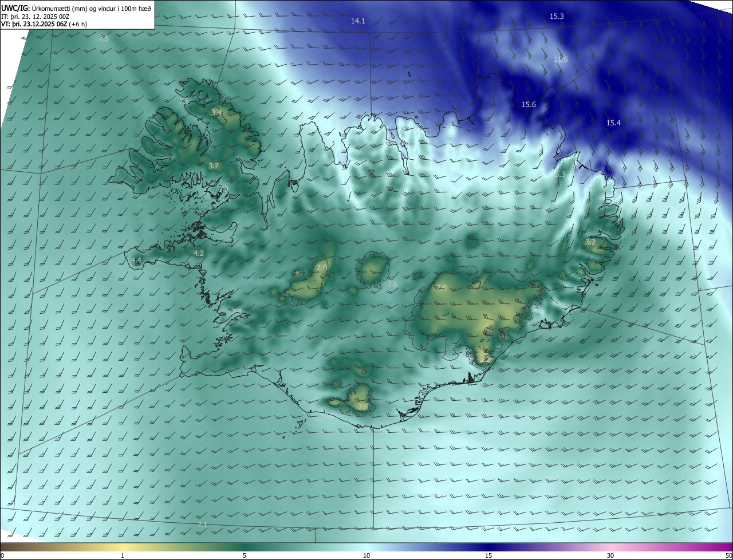Click the 11.6 value label

click(x=561, y=60)
